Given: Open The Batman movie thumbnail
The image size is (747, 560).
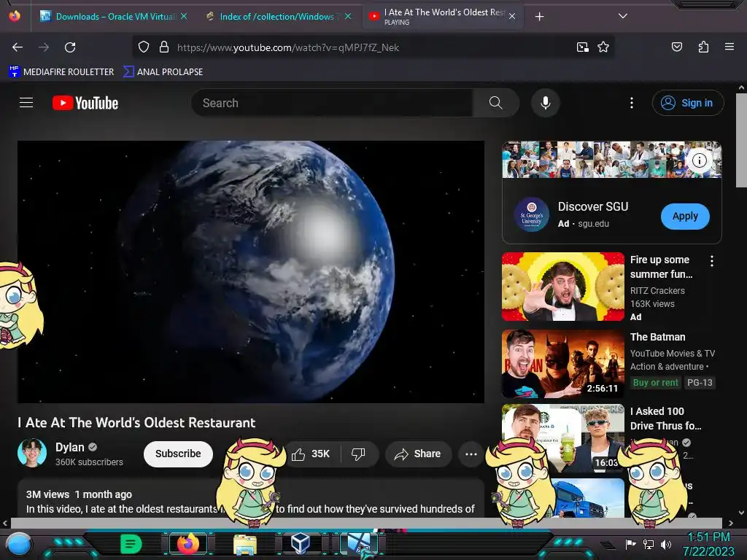Looking at the screenshot, I should 563,364.
